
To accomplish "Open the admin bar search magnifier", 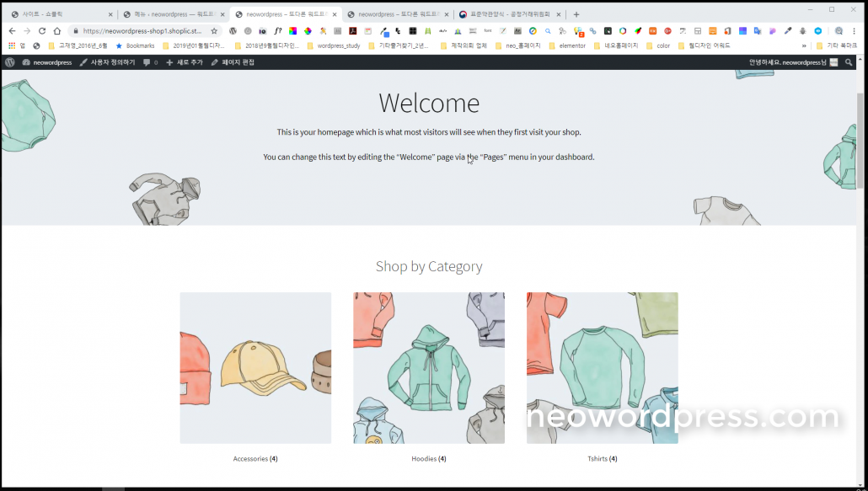I will pyautogui.click(x=849, y=62).
